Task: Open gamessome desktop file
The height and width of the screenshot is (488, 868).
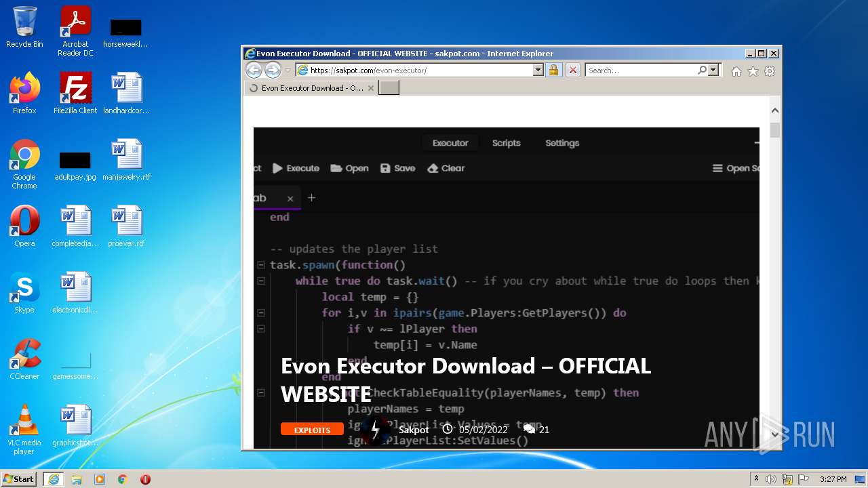Action: (x=75, y=366)
